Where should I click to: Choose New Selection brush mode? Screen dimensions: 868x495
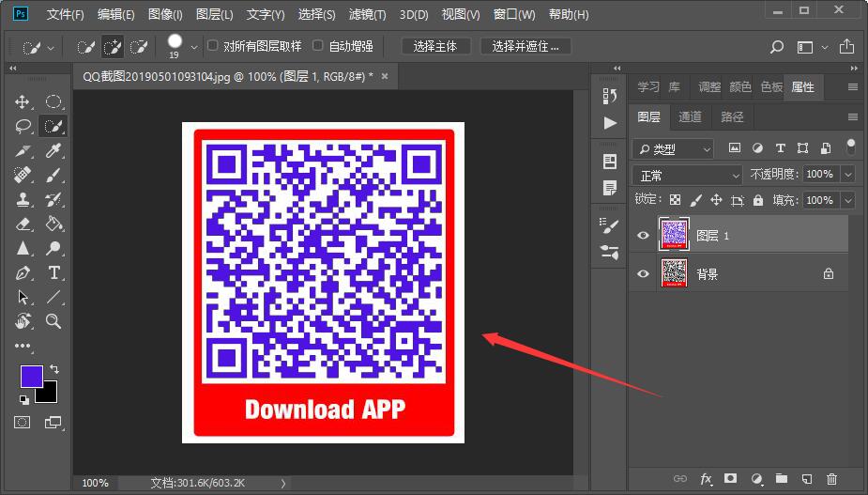pos(85,47)
